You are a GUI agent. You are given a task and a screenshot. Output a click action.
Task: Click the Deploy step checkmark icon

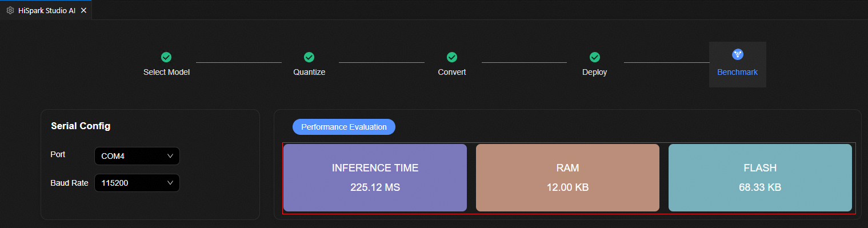595,57
